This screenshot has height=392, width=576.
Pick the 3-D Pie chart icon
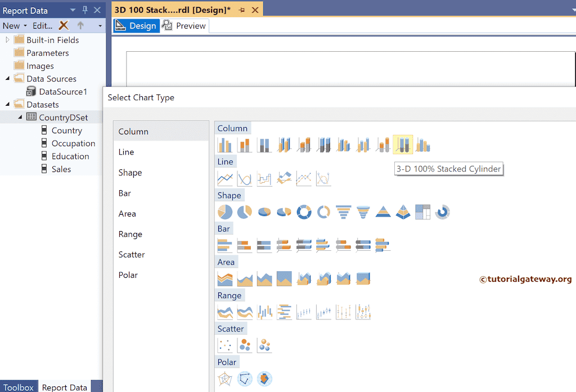click(x=264, y=212)
